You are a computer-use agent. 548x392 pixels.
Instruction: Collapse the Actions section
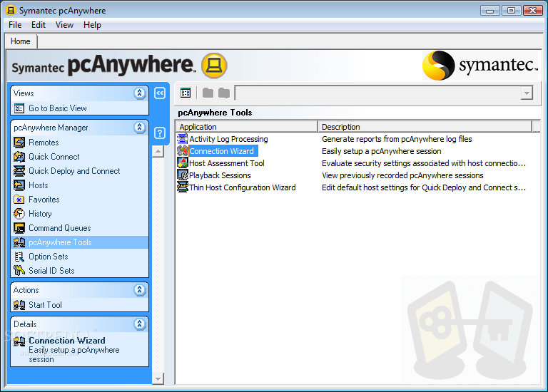(x=139, y=290)
